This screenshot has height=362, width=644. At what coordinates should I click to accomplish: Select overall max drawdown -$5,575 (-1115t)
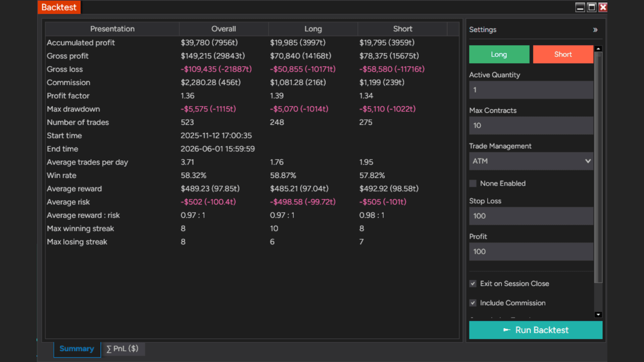[208, 109]
